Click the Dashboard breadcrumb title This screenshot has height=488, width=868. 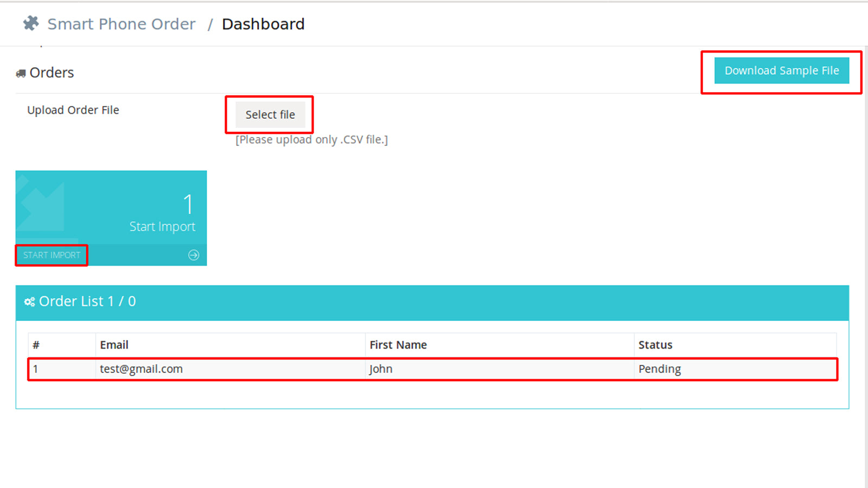[263, 24]
